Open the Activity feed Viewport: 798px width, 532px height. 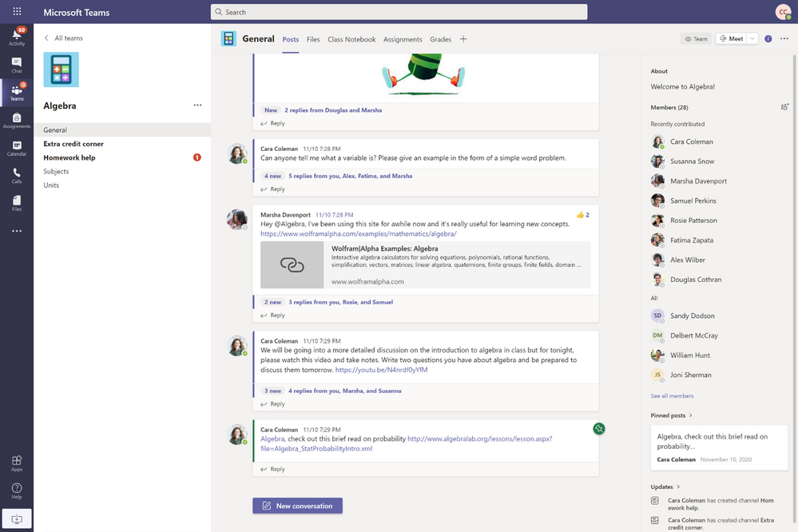tap(16, 38)
